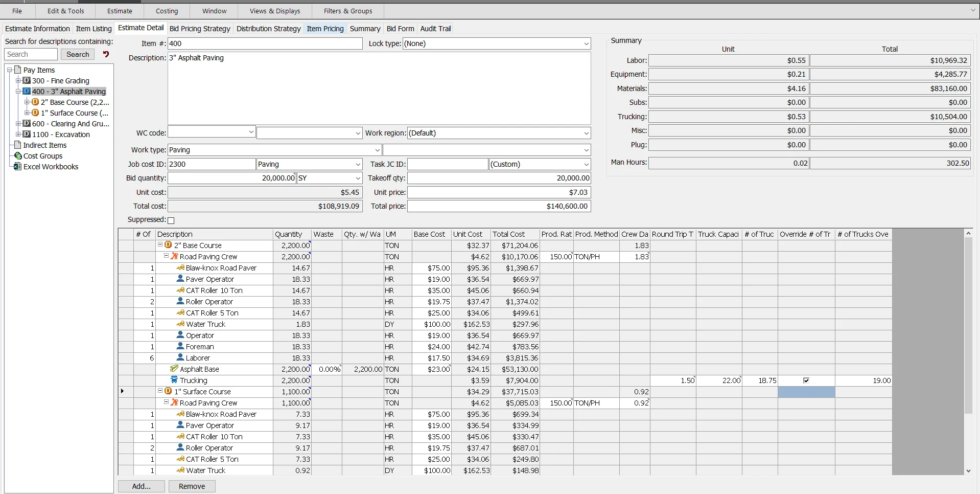Click the grid scroll down arrow
Screen dimensions: 980x494
pyautogui.click(x=968, y=471)
